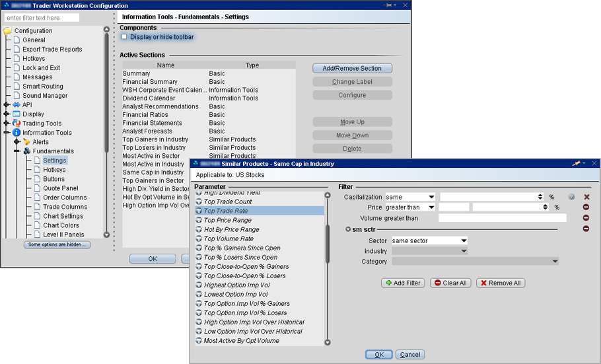Click the Fundamentals binoculars icon

click(27, 151)
